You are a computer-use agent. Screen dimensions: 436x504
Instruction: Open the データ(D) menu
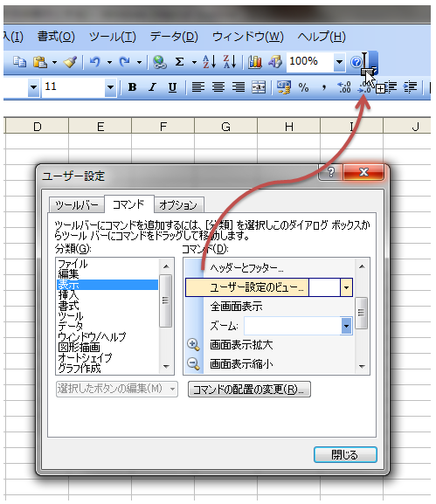pos(174,37)
